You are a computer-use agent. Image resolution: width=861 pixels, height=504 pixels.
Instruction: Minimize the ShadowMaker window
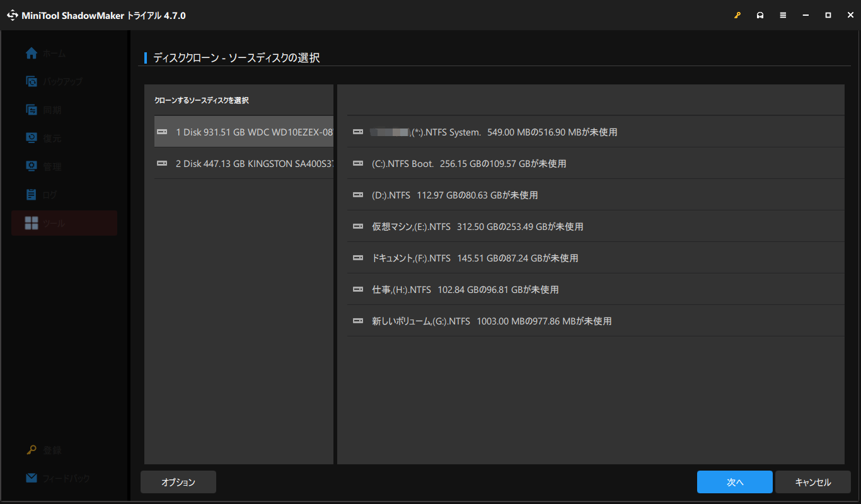tap(806, 15)
